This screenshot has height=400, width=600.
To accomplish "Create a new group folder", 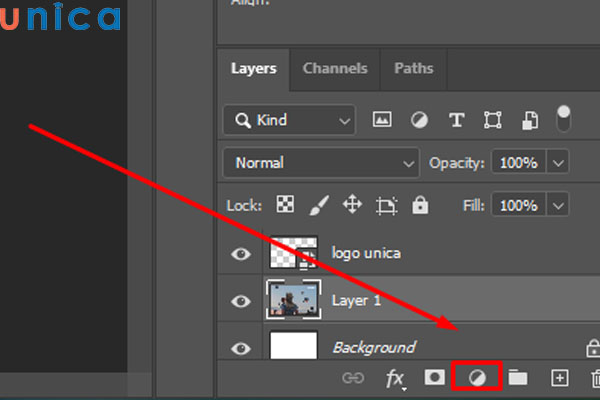I will click(518, 377).
